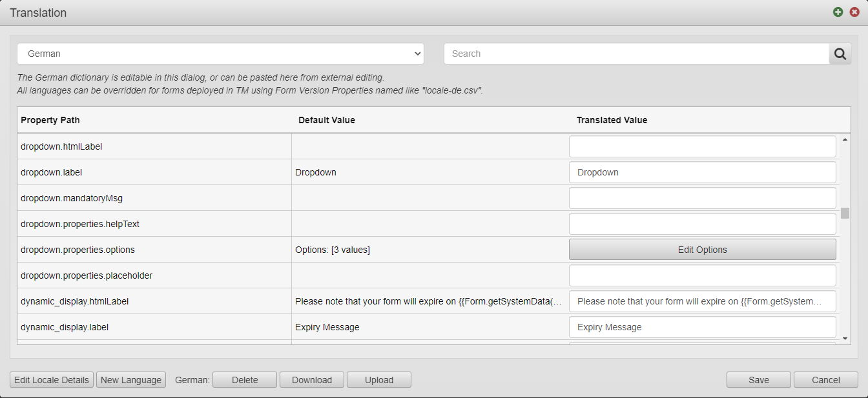Click the table scrollbar down arrow

pyautogui.click(x=845, y=338)
